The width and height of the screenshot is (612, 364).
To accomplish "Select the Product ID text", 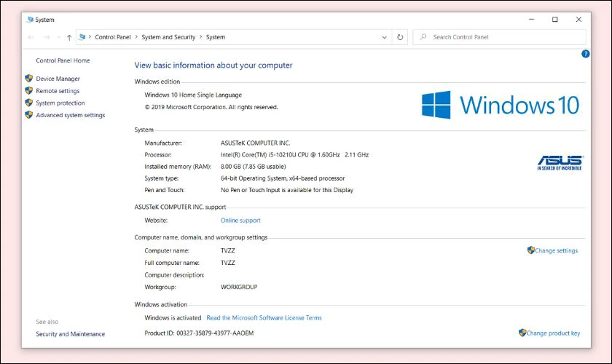I will point(199,333).
